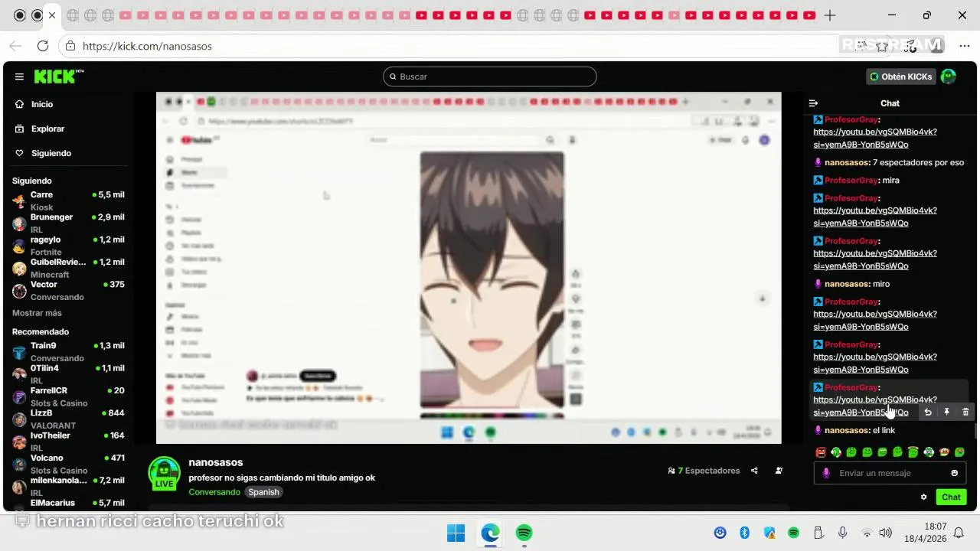Image resolution: width=980 pixels, height=551 pixels.
Task: Click the Enviar un mensaje field
Action: tap(890, 473)
